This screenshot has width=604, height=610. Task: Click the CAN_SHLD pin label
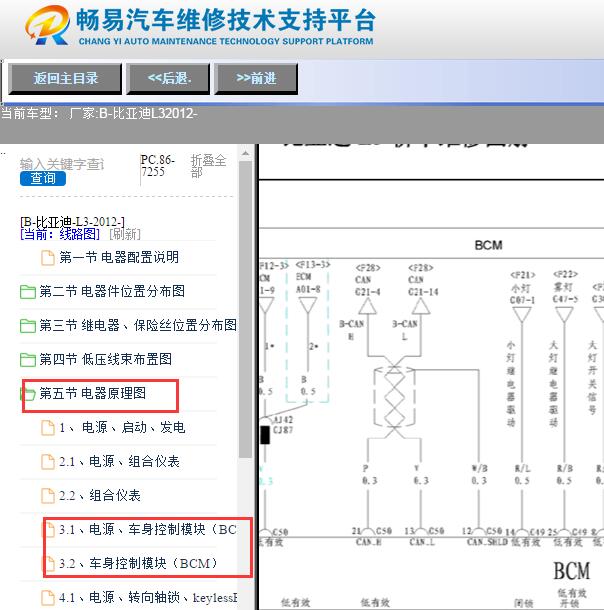pos(487,542)
